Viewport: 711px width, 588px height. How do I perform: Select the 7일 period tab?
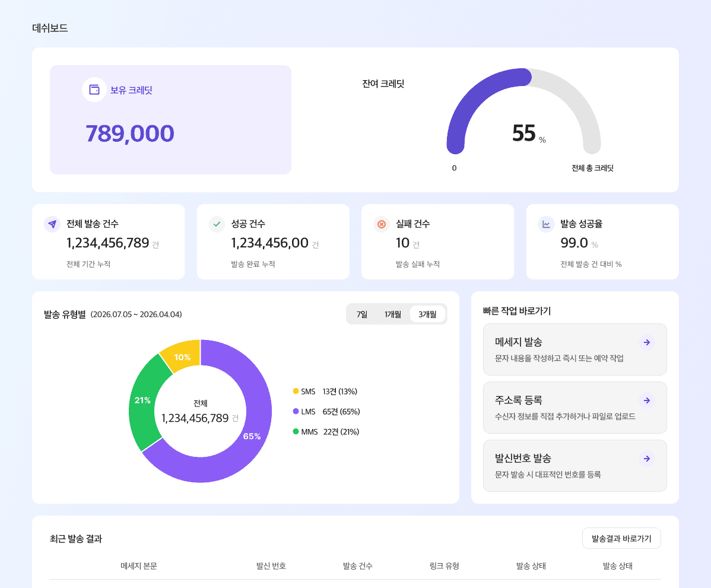(362, 314)
